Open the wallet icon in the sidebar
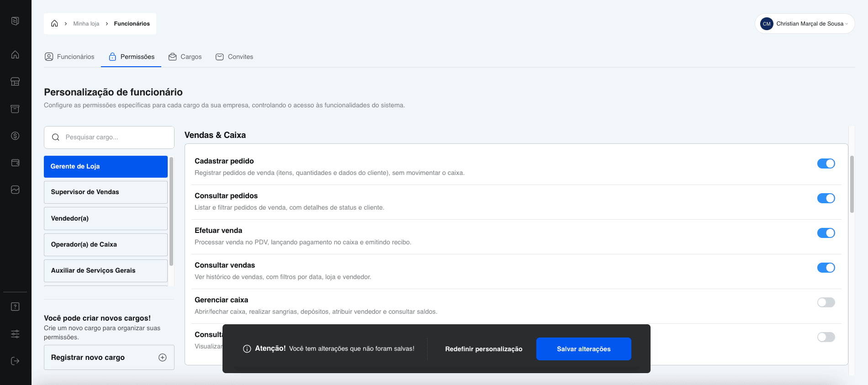Image resolution: width=868 pixels, height=385 pixels. pos(15,163)
